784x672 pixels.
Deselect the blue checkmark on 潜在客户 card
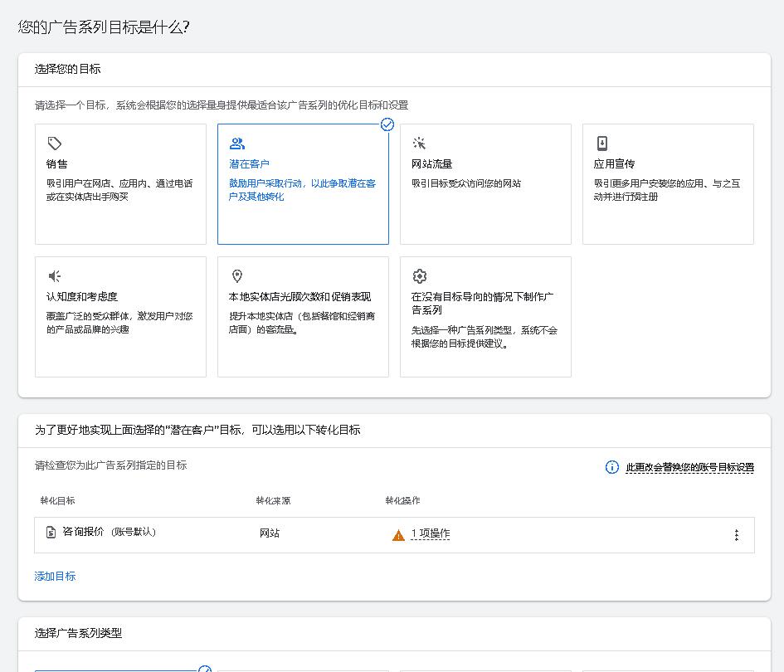click(387, 124)
